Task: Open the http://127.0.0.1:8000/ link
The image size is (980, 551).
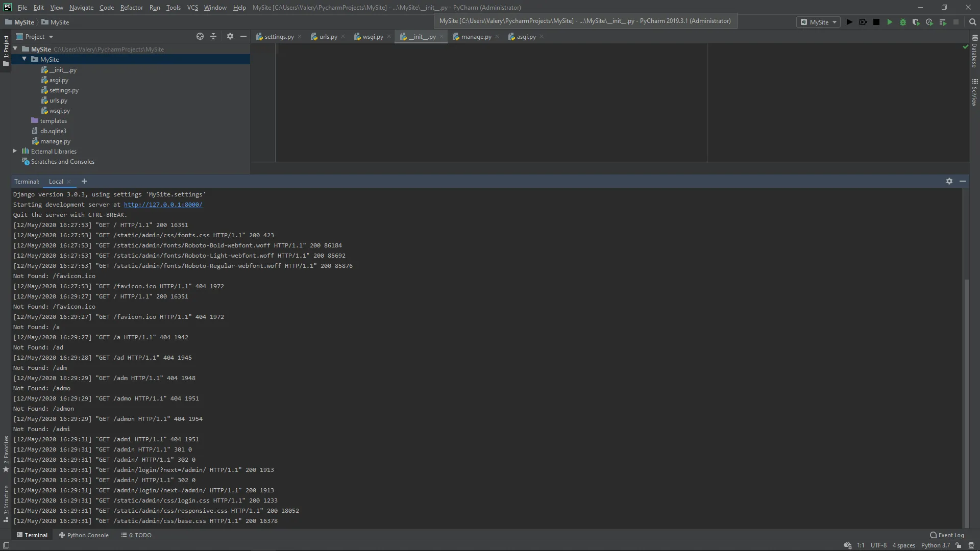Action: coord(163,205)
